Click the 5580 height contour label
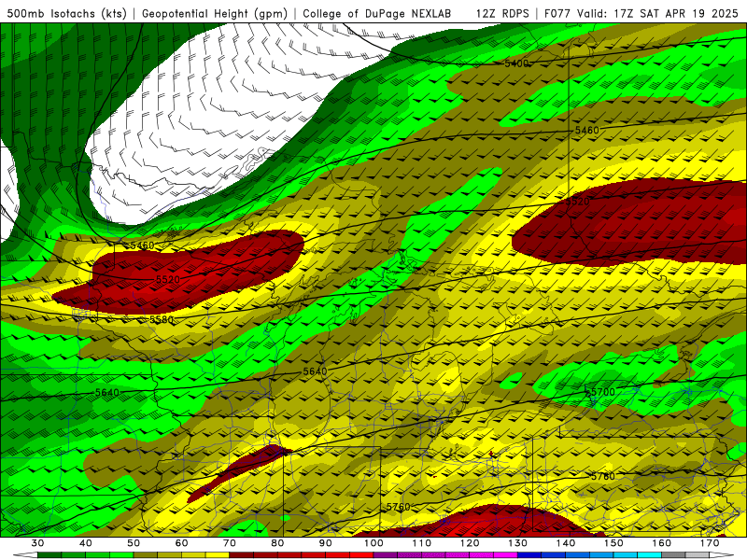747x560 pixels. (x=162, y=319)
